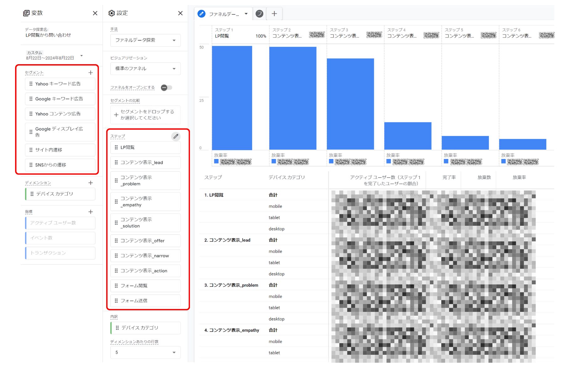Grab handle of コンテンツ表示_lead step
Image resolution: width=588 pixels, height=377 pixels.
(x=116, y=163)
